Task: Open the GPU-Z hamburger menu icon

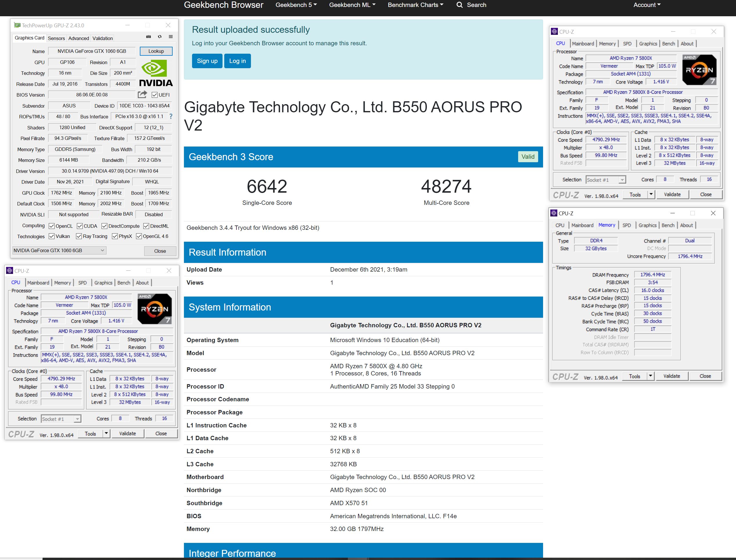Action: coord(171,37)
